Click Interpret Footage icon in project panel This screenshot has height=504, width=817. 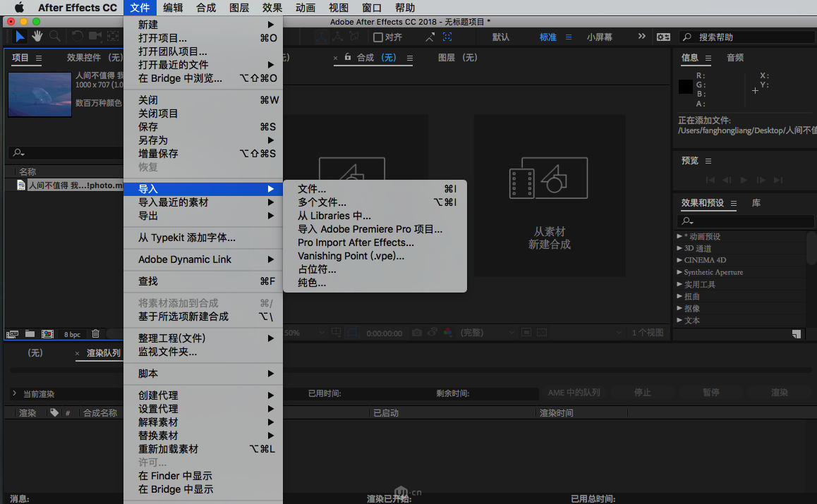tap(13, 333)
